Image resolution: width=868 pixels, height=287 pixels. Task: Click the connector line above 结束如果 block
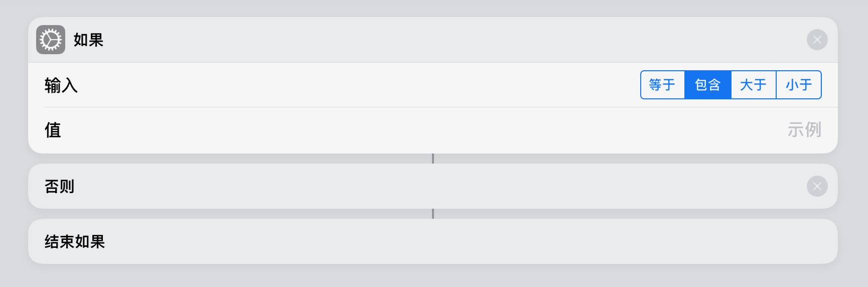pos(433,214)
